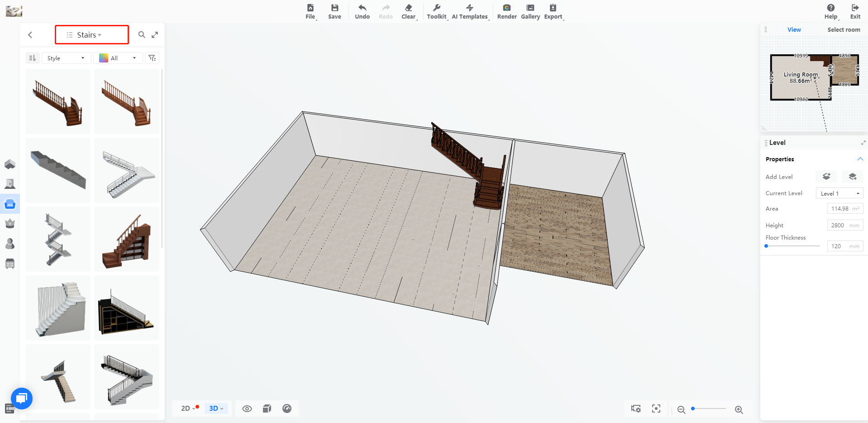Open the Gallery
Viewport: 868px width, 423px height.
pyautogui.click(x=530, y=12)
